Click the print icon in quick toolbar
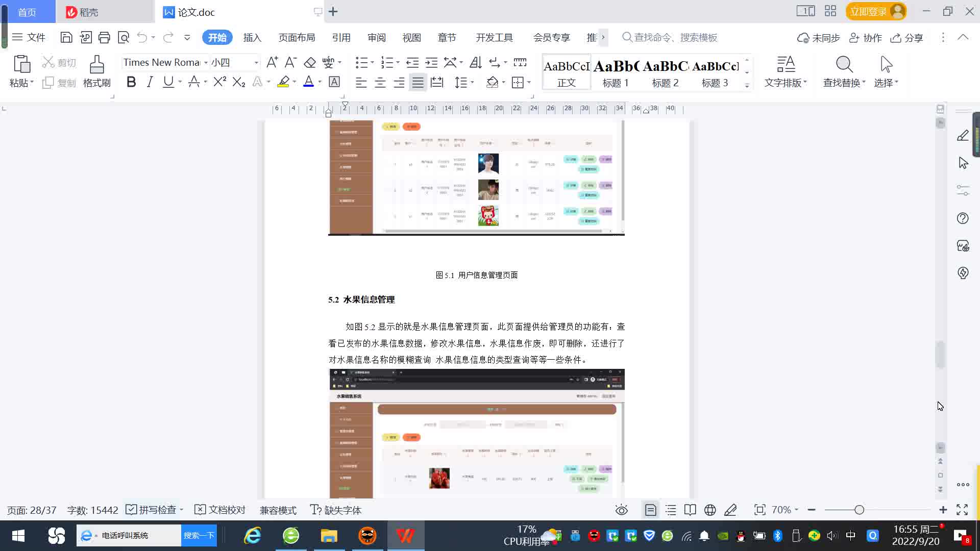Viewport: 980px width, 551px height. coord(104,37)
